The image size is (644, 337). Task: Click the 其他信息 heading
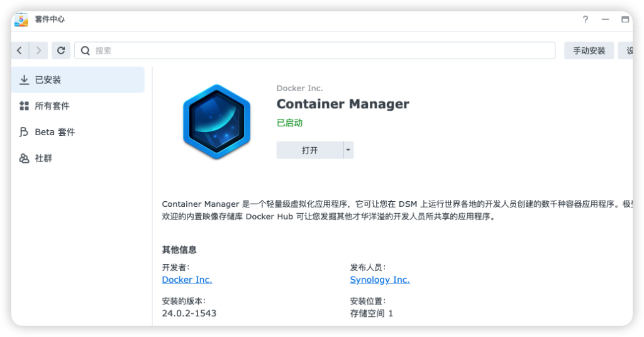pos(179,250)
